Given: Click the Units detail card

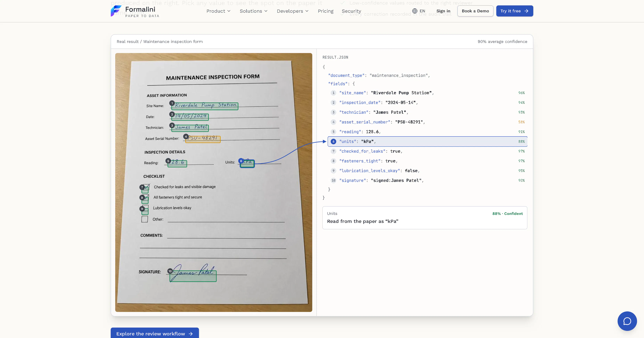Looking at the screenshot, I should [x=425, y=218].
